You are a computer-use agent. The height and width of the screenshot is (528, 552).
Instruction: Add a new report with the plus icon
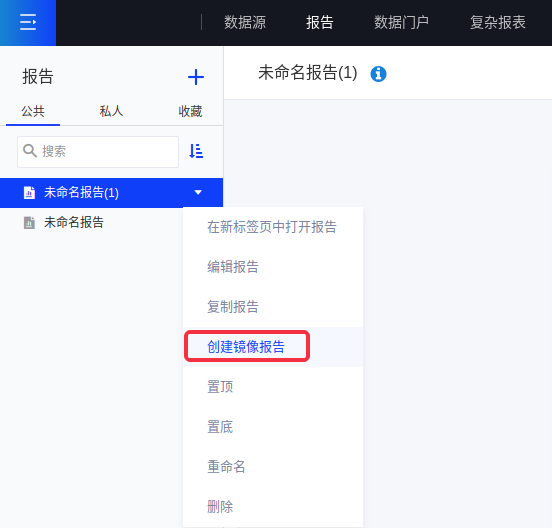click(x=196, y=77)
